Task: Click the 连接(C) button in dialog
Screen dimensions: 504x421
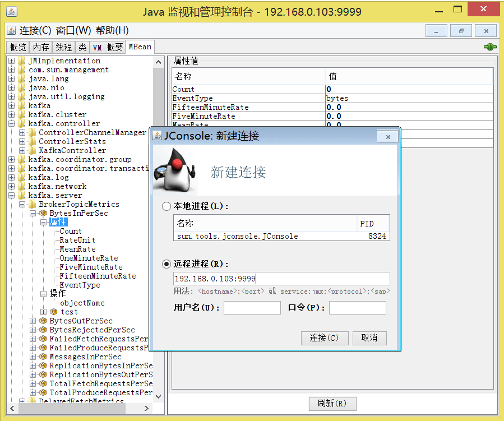Action: (325, 338)
